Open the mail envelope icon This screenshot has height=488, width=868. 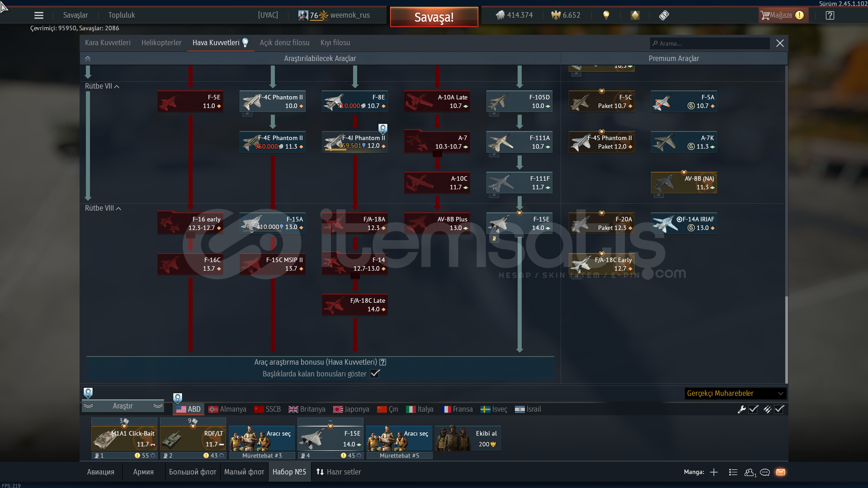pos(781,472)
